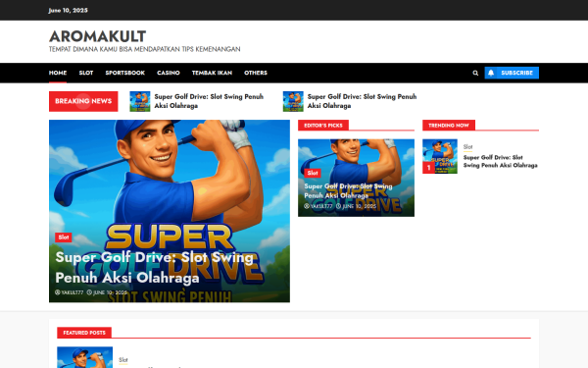Click YAKULT77 author in Editor's Picks card
Image resolution: width=588 pixels, height=368 pixels.
click(321, 206)
